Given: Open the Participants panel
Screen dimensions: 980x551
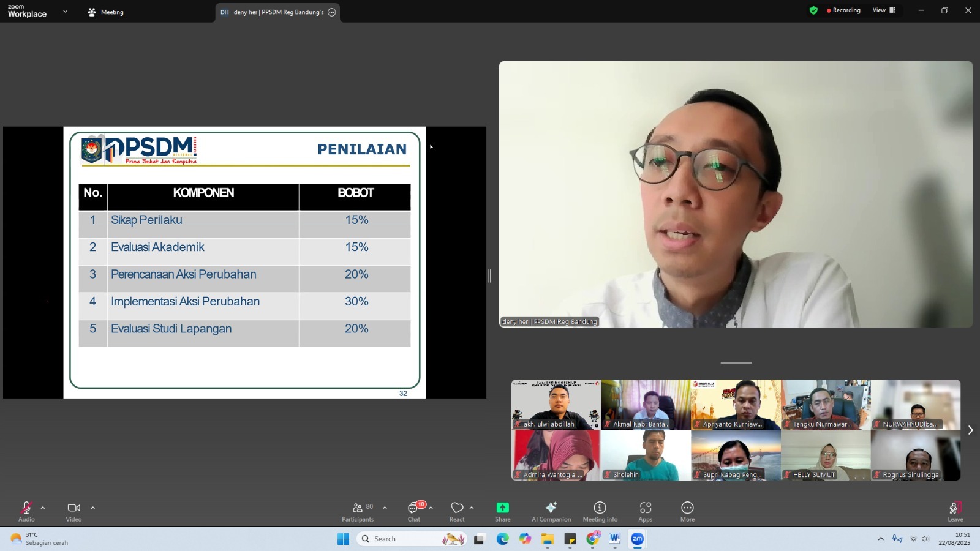Looking at the screenshot, I should (x=358, y=510).
